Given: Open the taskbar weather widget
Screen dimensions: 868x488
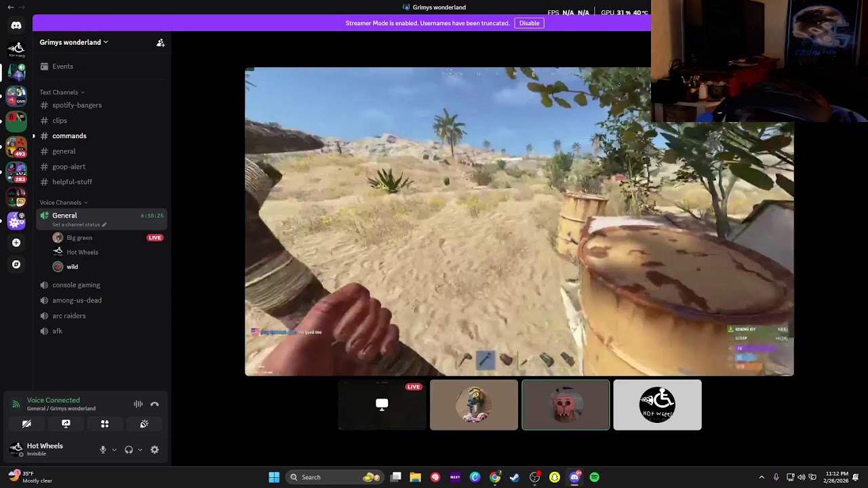Looking at the screenshot, I should point(31,477).
